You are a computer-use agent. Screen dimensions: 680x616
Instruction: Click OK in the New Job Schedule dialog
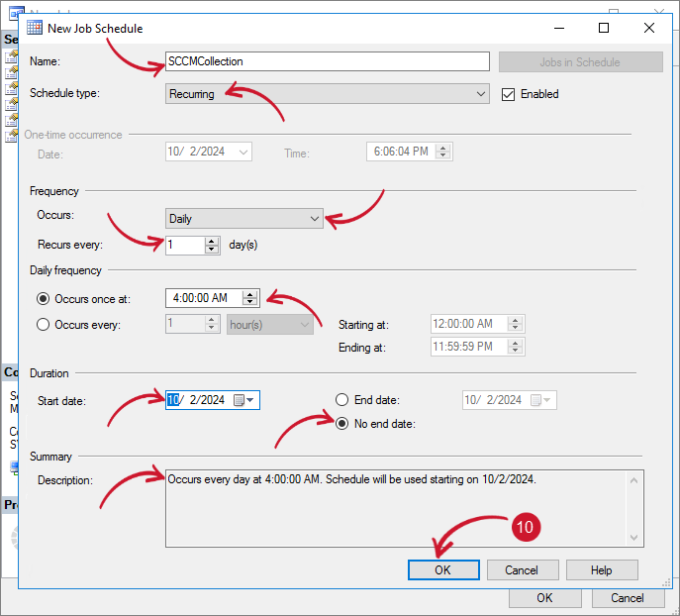(x=443, y=570)
